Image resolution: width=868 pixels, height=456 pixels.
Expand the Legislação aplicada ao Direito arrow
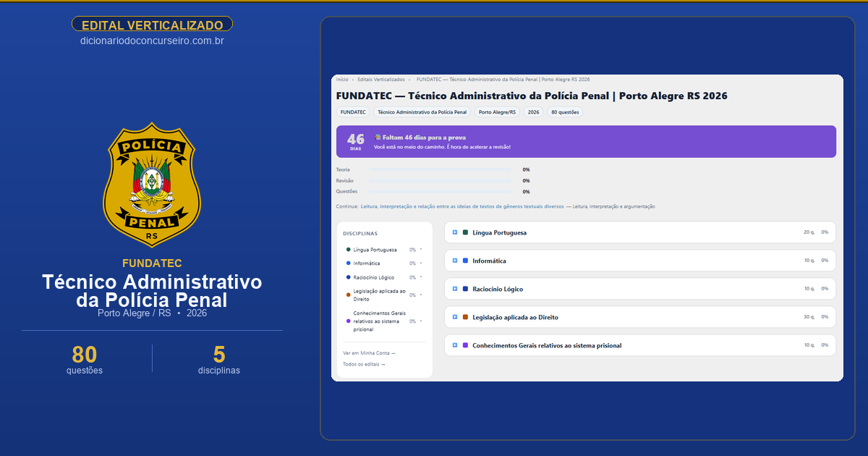pyautogui.click(x=455, y=317)
